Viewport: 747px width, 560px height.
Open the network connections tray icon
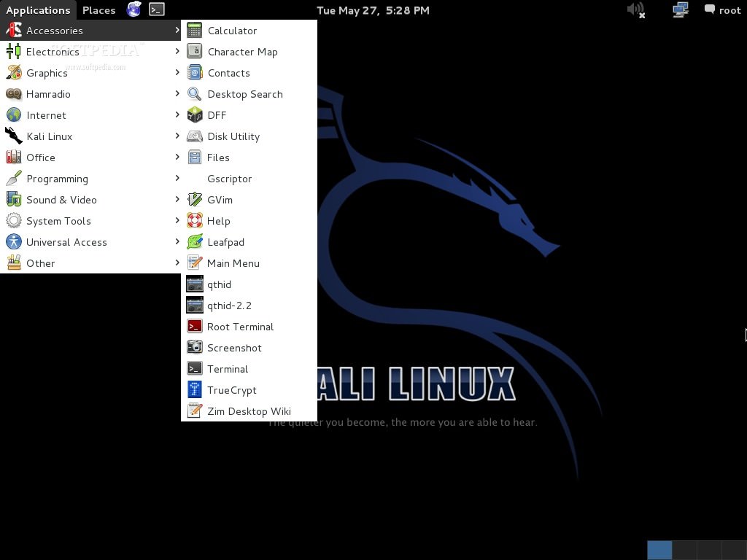(x=680, y=10)
